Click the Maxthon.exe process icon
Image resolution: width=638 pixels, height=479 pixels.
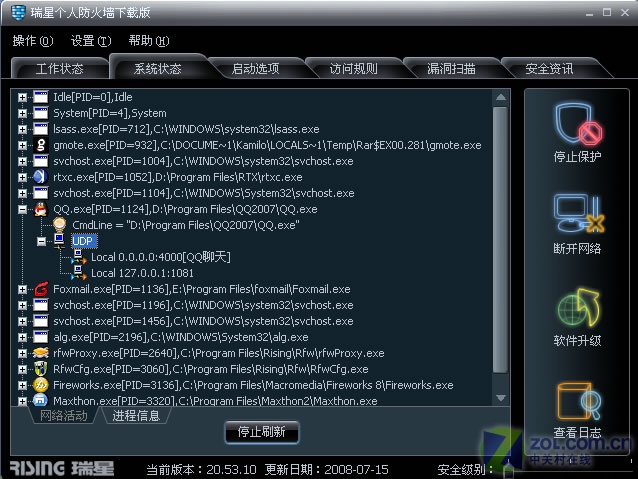coord(41,400)
